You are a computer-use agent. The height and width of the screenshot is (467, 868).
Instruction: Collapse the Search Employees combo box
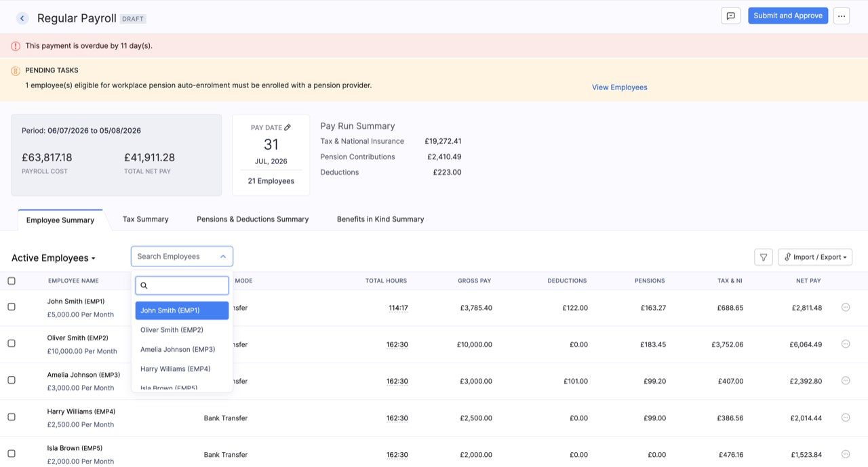[182, 256]
